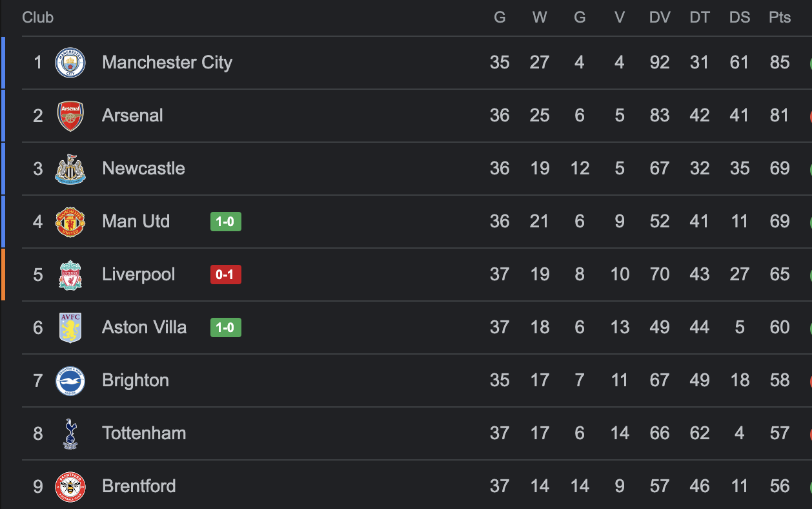This screenshot has width=812, height=509.
Task: Click the Tottenham club crest
Action: click(x=70, y=433)
